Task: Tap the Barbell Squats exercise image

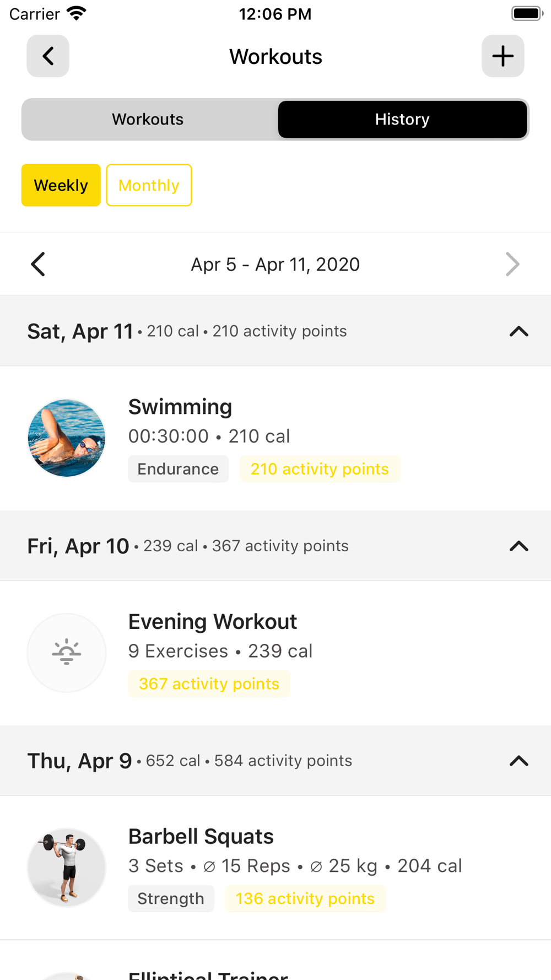Action: coord(67,868)
